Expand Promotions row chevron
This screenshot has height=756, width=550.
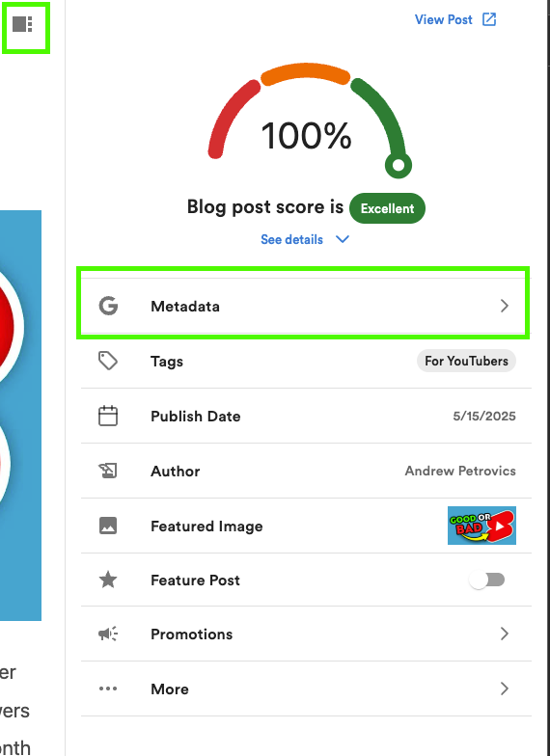coord(504,634)
